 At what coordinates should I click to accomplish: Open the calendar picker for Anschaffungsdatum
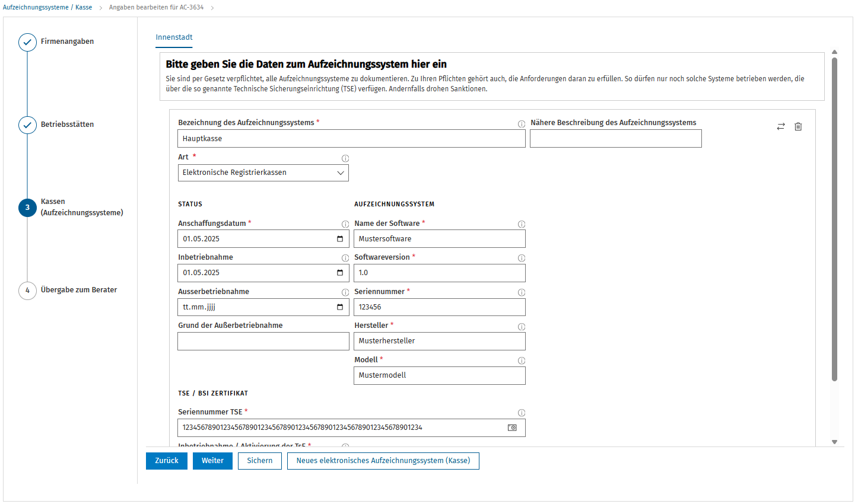(340, 239)
